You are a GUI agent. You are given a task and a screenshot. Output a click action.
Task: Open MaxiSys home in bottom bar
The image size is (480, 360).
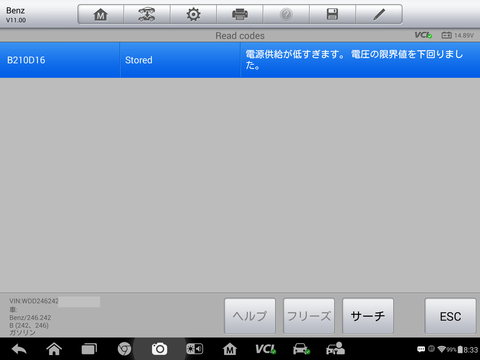(230, 349)
